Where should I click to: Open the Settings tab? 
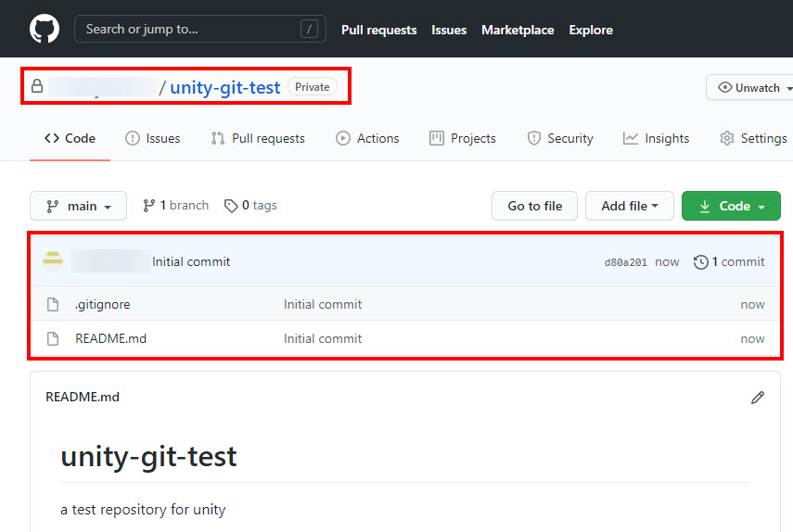coord(753,138)
